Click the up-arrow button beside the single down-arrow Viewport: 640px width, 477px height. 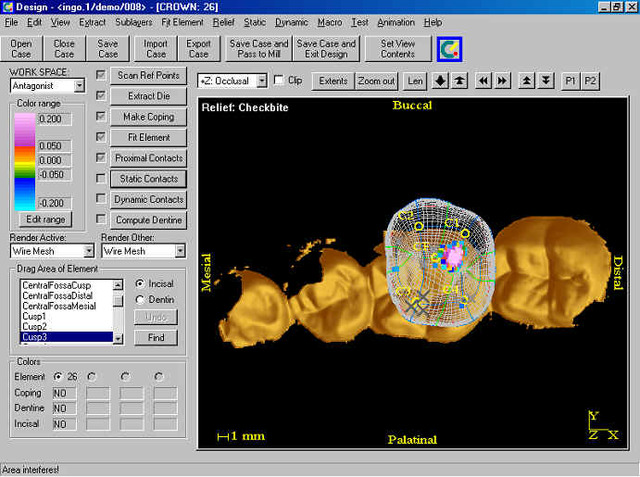[459, 81]
